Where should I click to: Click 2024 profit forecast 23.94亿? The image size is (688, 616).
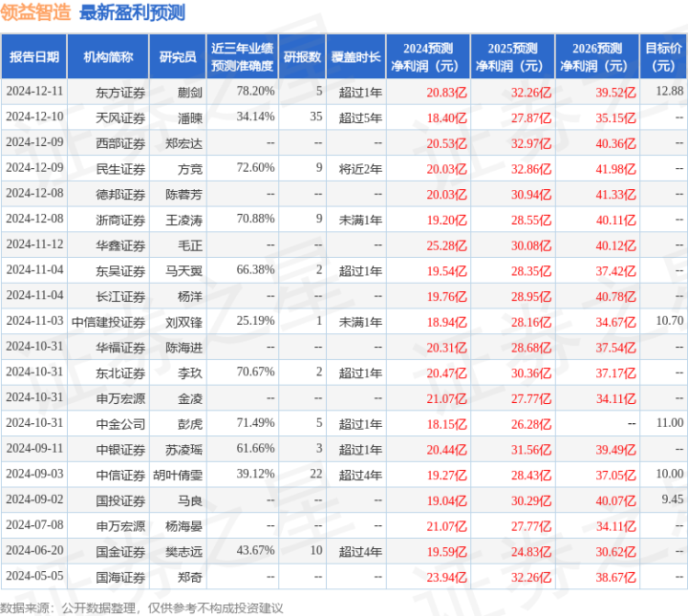point(446,578)
